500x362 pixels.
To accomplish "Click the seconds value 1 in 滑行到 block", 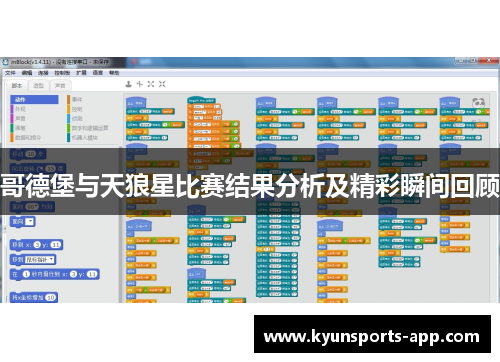I will pos(26,274).
